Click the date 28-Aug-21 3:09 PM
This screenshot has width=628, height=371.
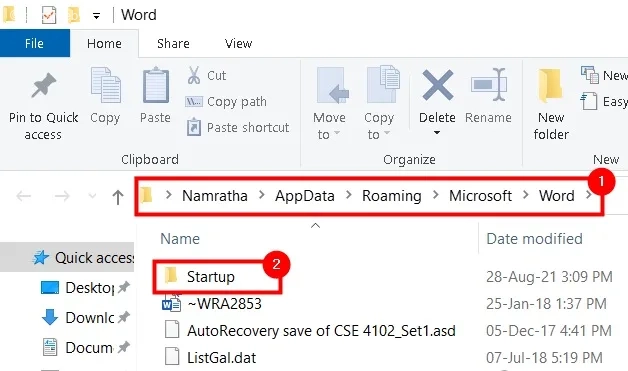point(549,276)
